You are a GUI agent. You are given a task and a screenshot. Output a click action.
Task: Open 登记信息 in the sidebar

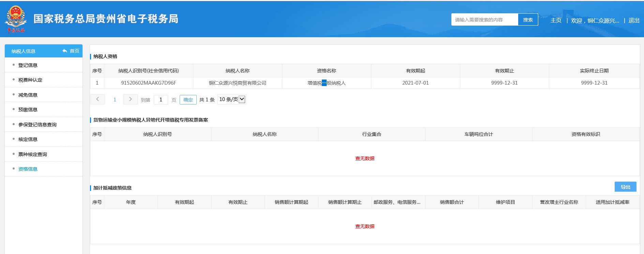click(28, 65)
